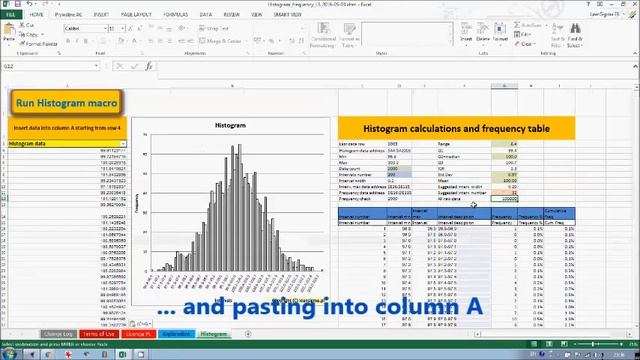Add a new sheet with plus button
Viewport: 640px width, 360px height.
248,334
